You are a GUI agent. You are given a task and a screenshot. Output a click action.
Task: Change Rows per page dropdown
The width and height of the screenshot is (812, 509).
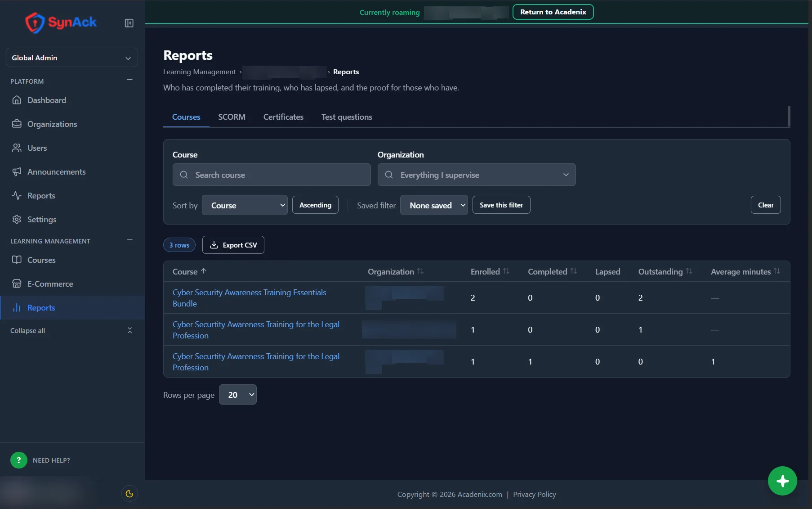(x=238, y=395)
